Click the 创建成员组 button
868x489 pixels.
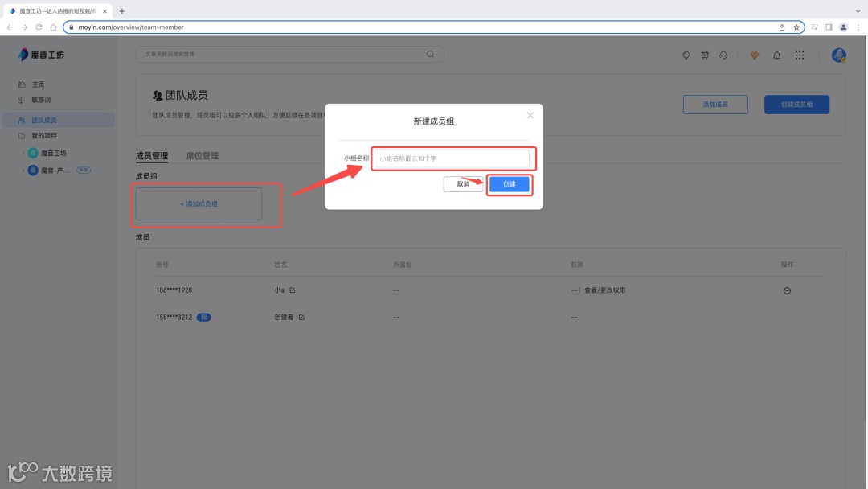point(796,104)
